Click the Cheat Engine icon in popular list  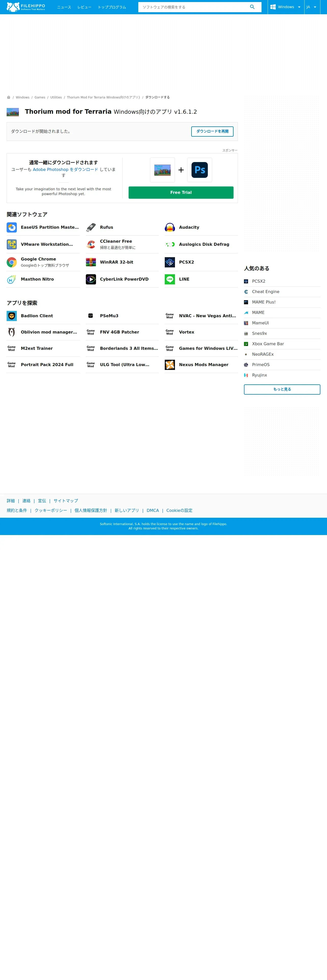click(x=246, y=292)
